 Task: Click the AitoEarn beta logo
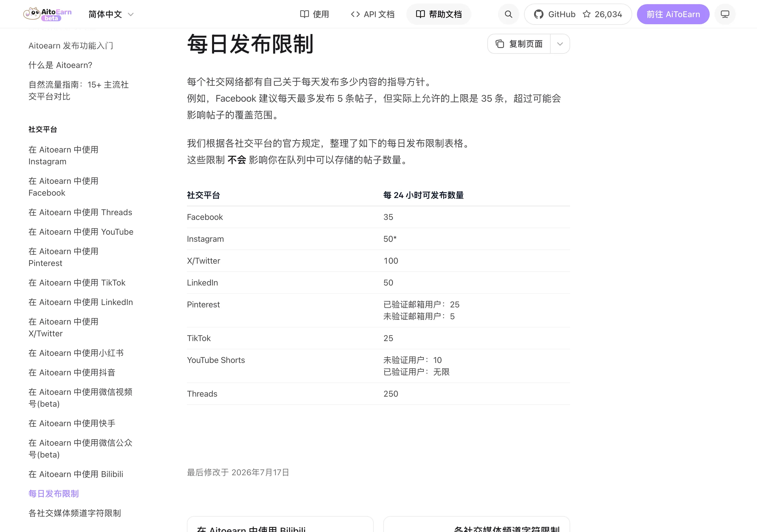(48, 14)
